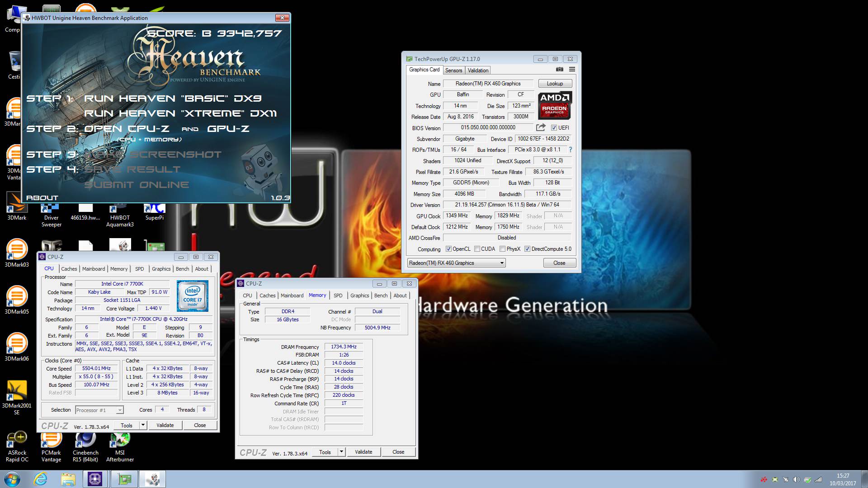Click the share BIOS arrow icon in GPU-Z

tap(541, 127)
